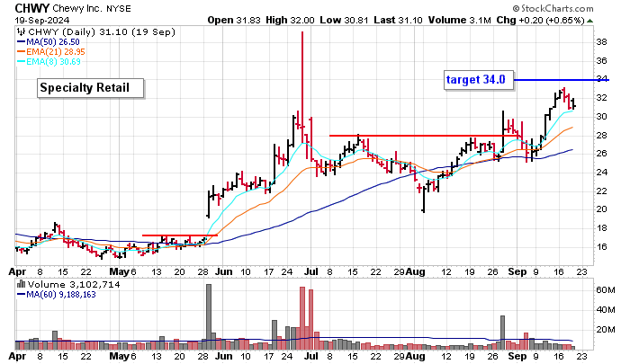Click the Volume 3.1M header value
This screenshot has width=630, height=364.
tap(460, 20)
